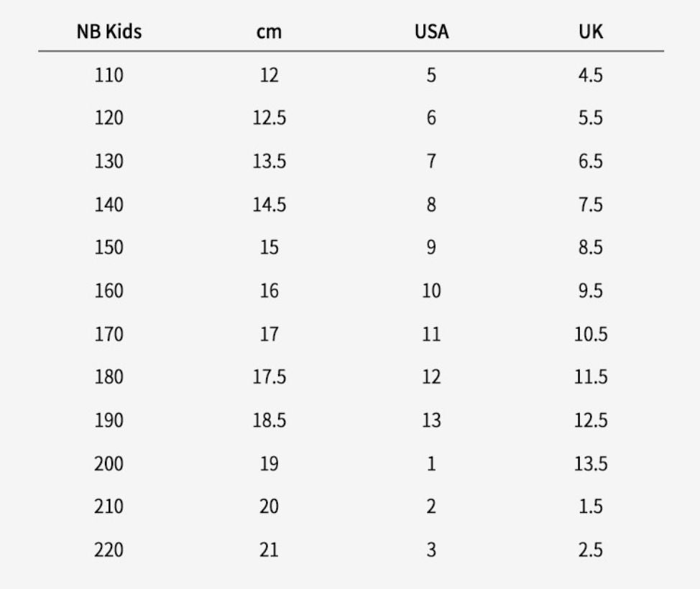Click UK size 4.5 cell
Viewport: 700px width, 589px height.
591,75
